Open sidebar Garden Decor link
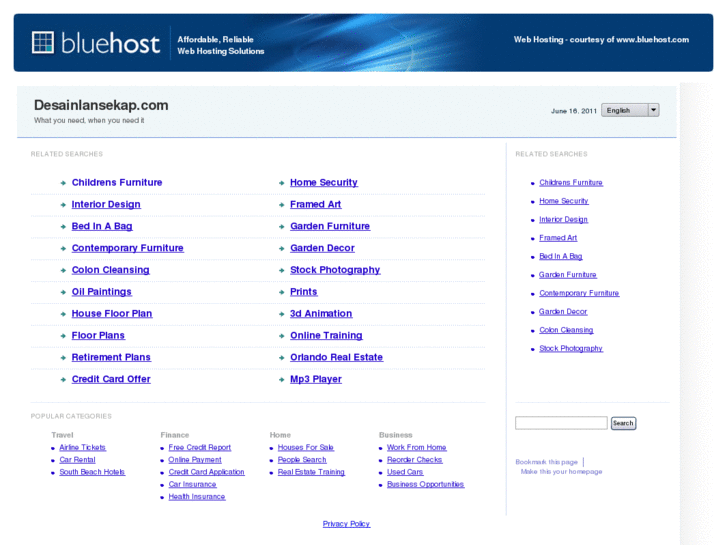The width and height of the screenshot is (727, 545). click(x=563, y=312)
